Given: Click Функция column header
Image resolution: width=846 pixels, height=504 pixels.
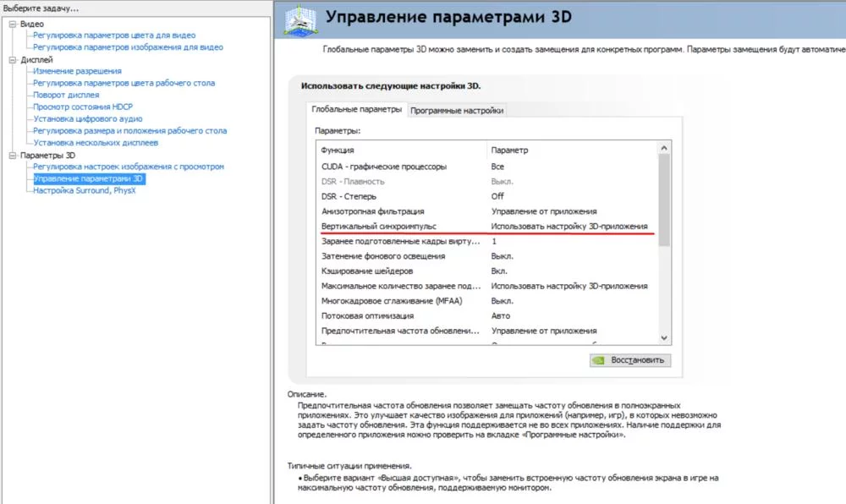Looking at the screenshot, I should (402, 151).
